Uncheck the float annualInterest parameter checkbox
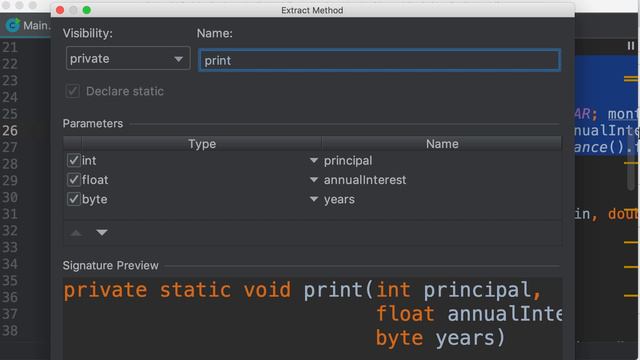Screen dimensions: 640x360 tap(73, 180)
